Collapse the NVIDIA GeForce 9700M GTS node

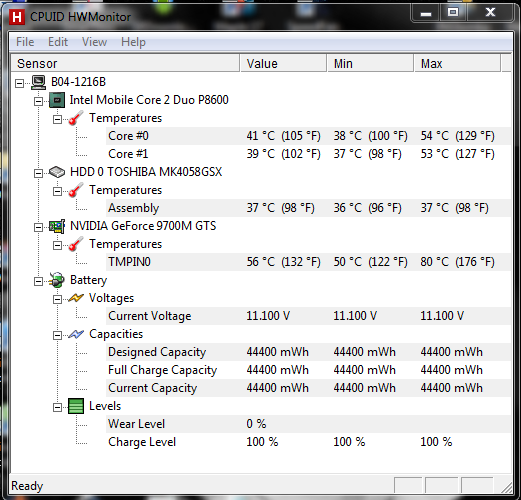pyautogui.click(x=39, y=227)
